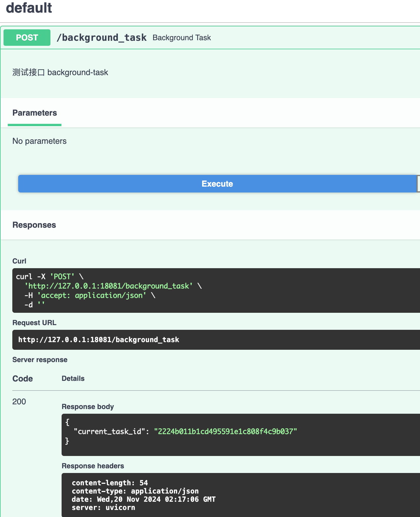Collapse the POST /background_task operation header
420x517 pixels.
point(210,38)
